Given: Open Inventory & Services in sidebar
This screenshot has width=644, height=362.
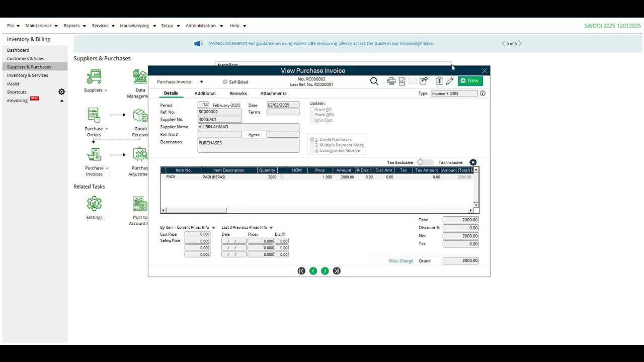Looking at the screenshot, I should (28, 75).
